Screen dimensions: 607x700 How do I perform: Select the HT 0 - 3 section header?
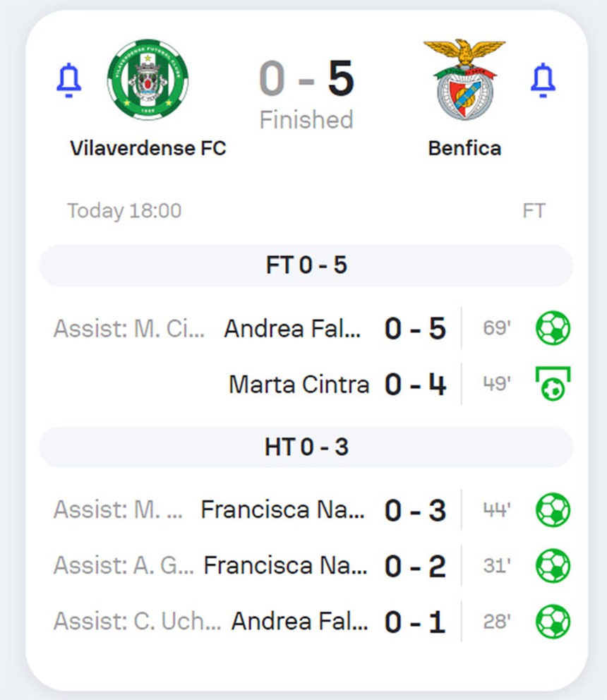click(306, 447)
